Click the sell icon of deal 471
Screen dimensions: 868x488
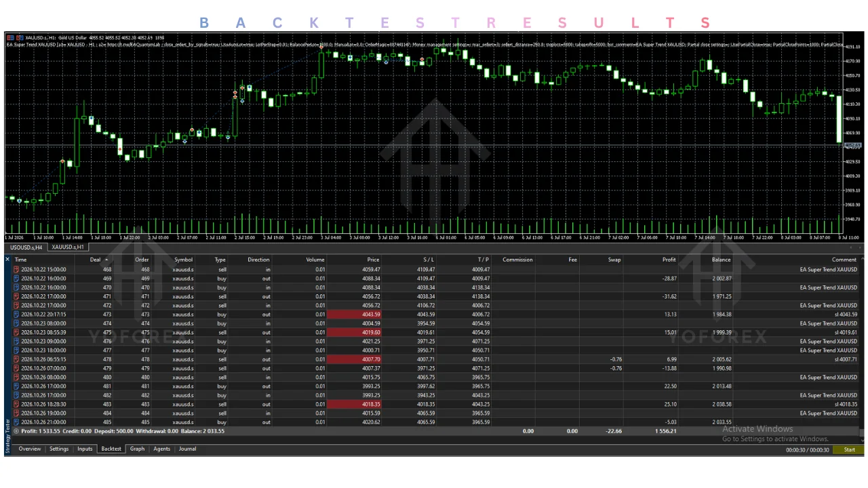[x=16, y=296]
